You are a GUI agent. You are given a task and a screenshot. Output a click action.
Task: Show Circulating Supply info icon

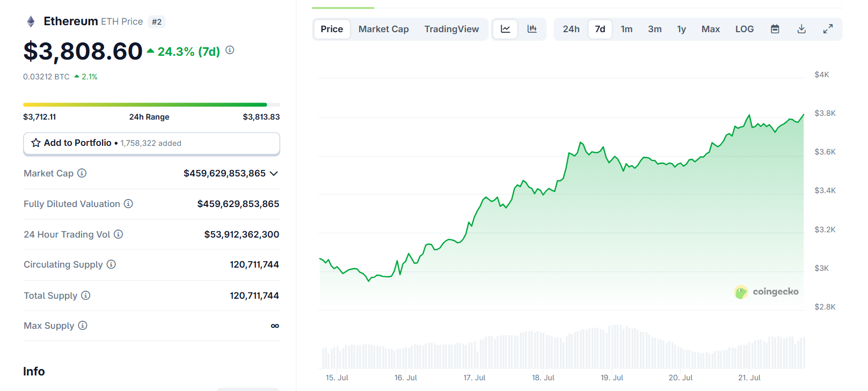click(111, 264)
